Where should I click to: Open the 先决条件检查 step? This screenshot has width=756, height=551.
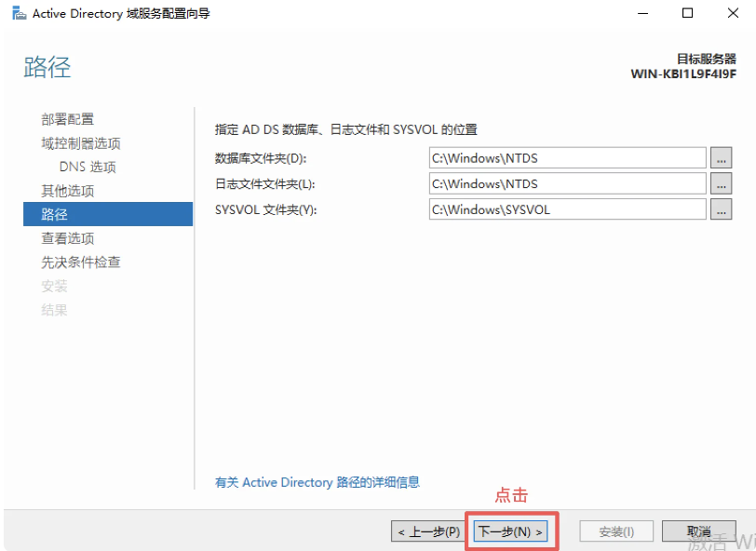click(80, 262)
